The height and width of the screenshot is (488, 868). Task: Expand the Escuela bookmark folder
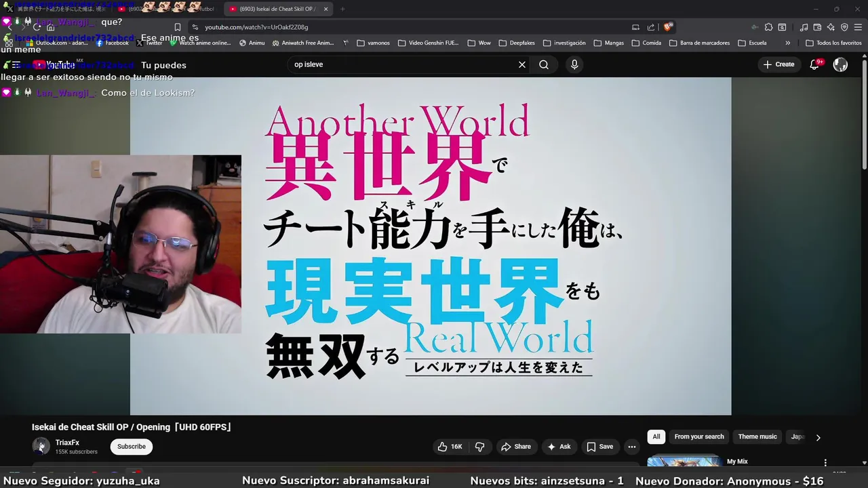752,43
